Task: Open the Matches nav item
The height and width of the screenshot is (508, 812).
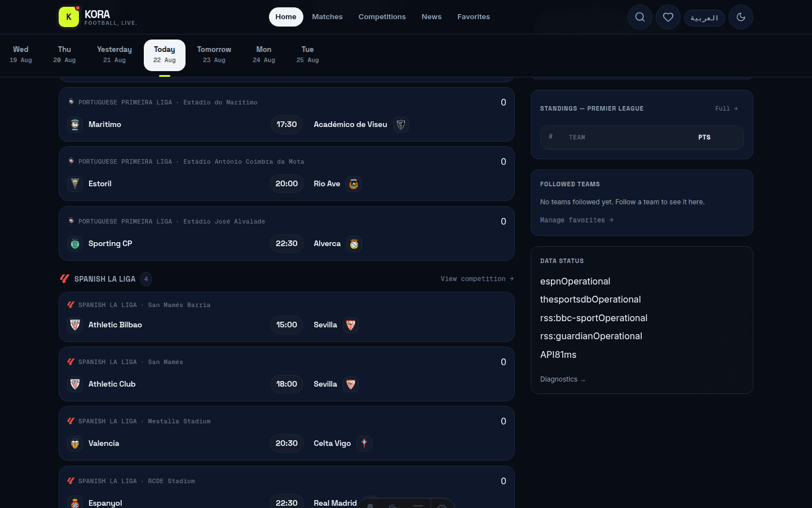Action: tap(328, 17)
